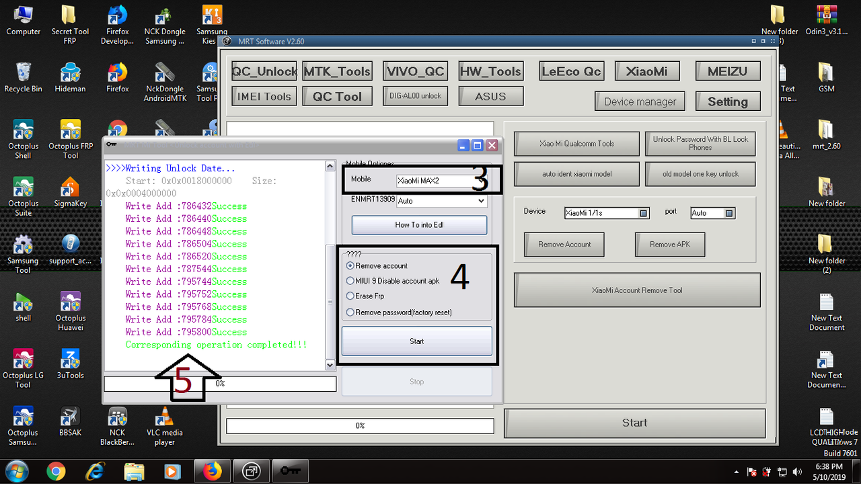
Task: Open the support_ac... desktop file
Action: 70,249
